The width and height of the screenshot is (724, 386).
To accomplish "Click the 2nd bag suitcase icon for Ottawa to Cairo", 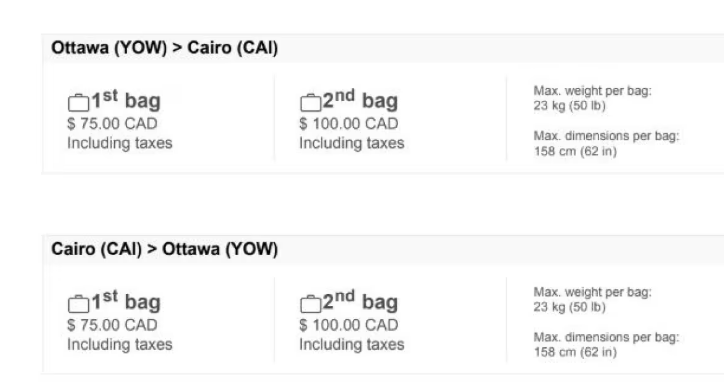I will 310,103.
